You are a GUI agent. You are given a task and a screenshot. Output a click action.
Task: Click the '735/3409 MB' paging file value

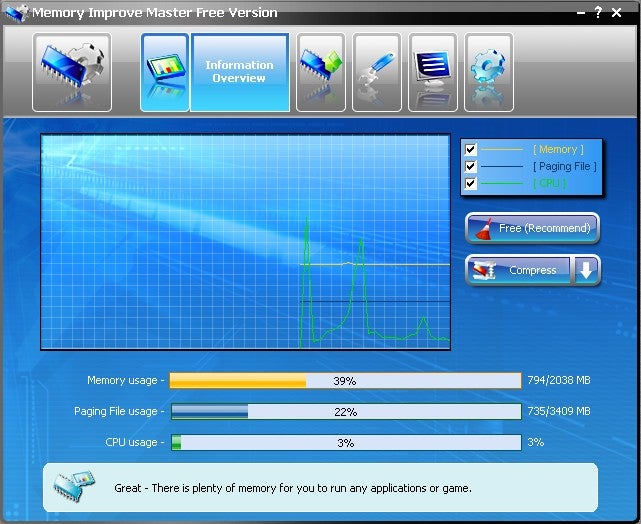pyautogui.click(x=559, y=411)
